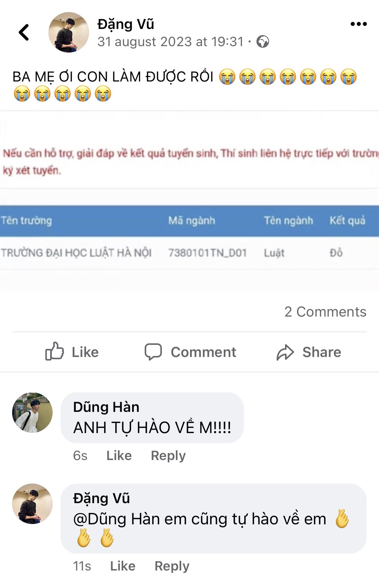The image size is (379, 588).
Task: Open Dũng Hàn's commenter avatar
Action: point(32,412)
